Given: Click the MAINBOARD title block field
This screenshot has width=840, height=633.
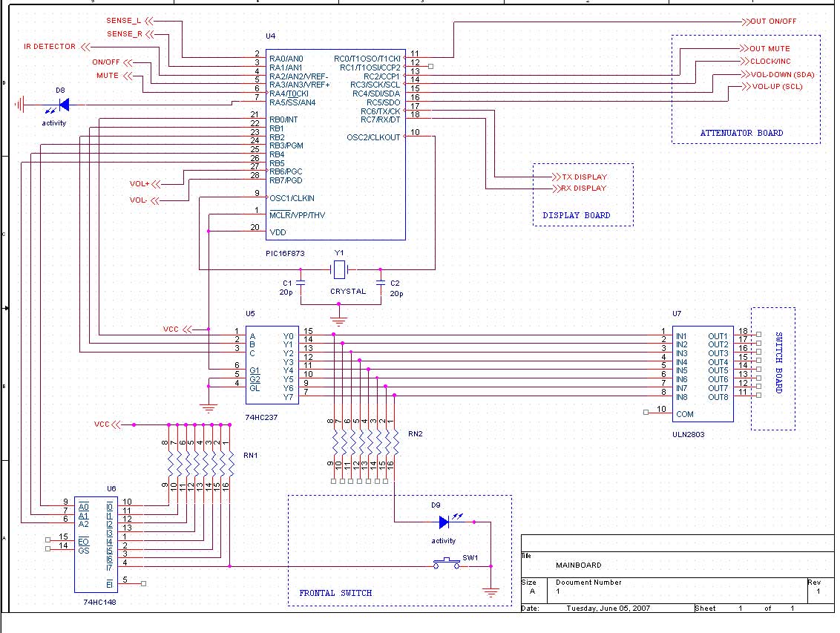Looking at the screenshot, I should (x=579, y=565).
